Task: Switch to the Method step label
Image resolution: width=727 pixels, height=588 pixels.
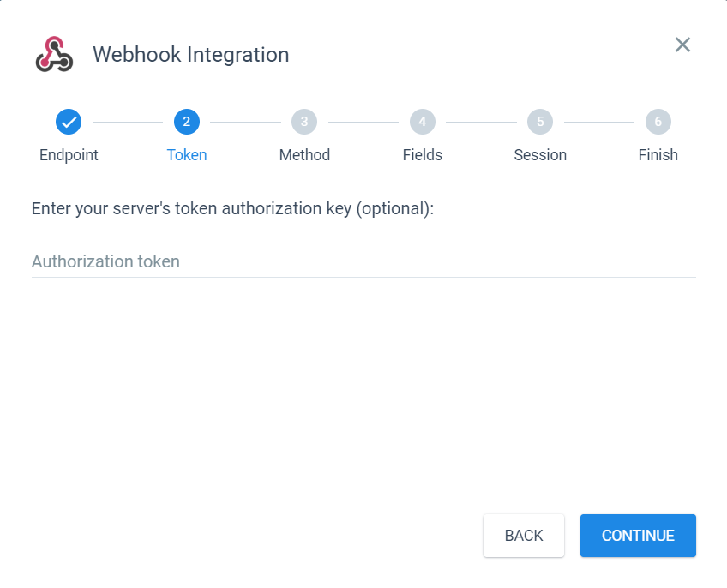Action: coord(304,155)
